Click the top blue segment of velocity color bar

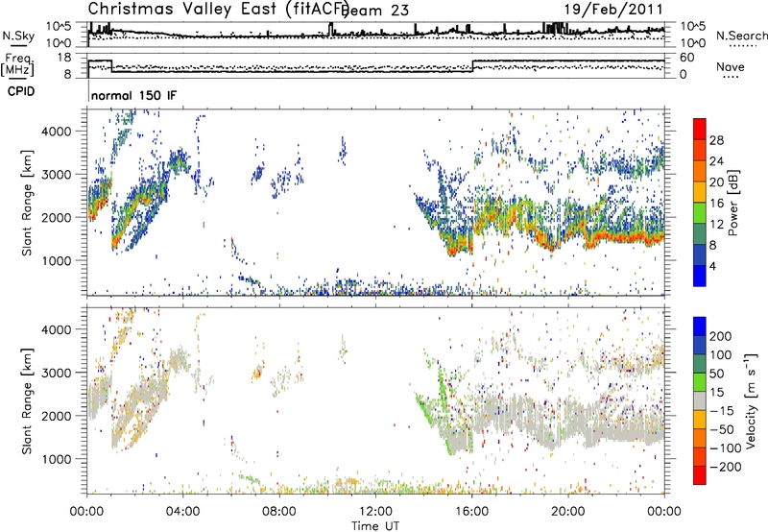(700, 326)
